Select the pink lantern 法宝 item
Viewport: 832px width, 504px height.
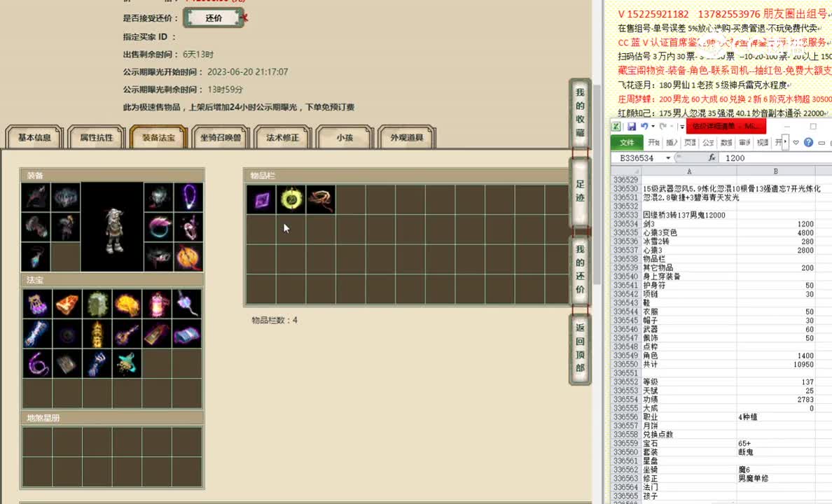(157, 304)
